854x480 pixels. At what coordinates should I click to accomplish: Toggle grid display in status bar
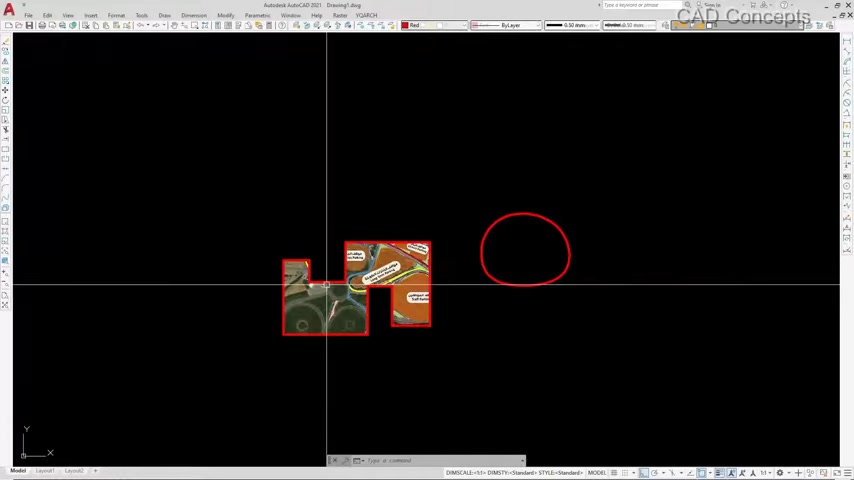pos(614,473)
